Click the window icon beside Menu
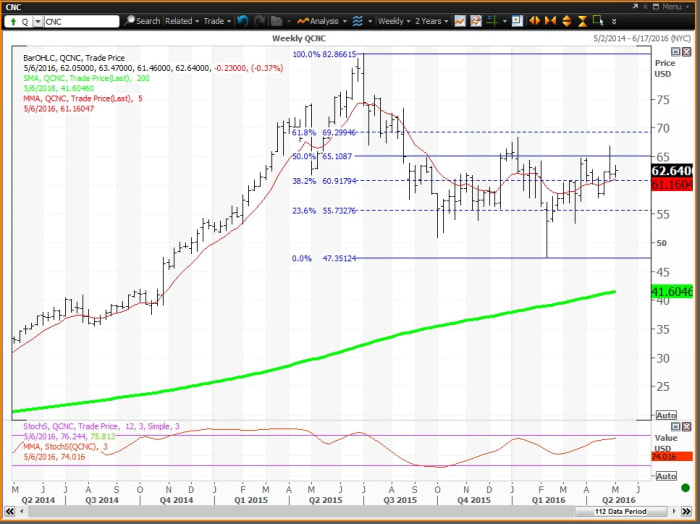Viewport: 700px width, 524px height. (x=656, y=7)
